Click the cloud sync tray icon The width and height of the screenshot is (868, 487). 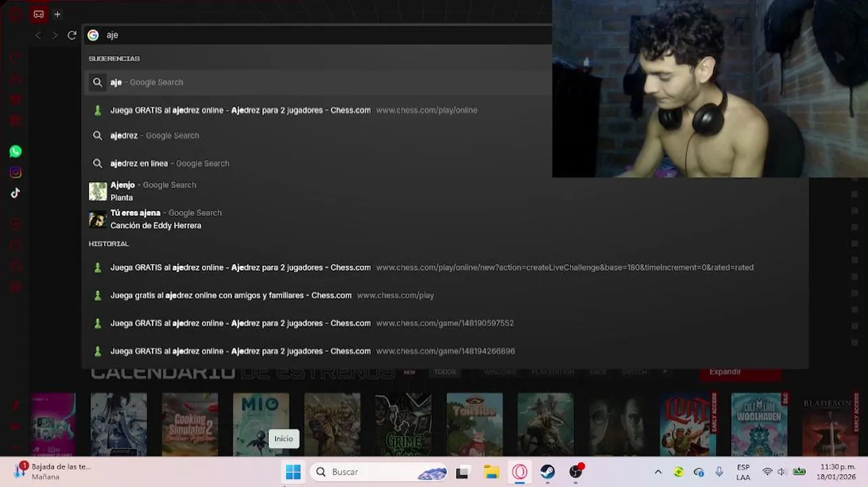click(x=699, y=472)
